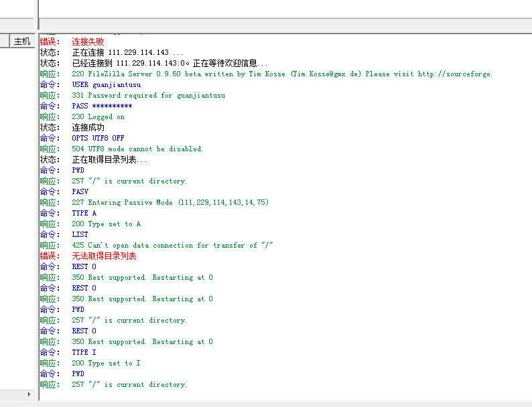This screenshot has width=532, height=407.
Task: Select the red error line 连接失败
Action: (72, 42)
